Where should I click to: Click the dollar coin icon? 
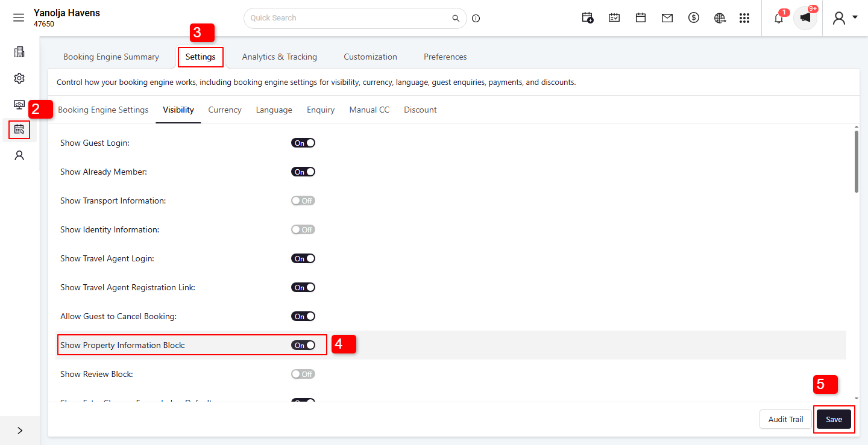point(694,18)
